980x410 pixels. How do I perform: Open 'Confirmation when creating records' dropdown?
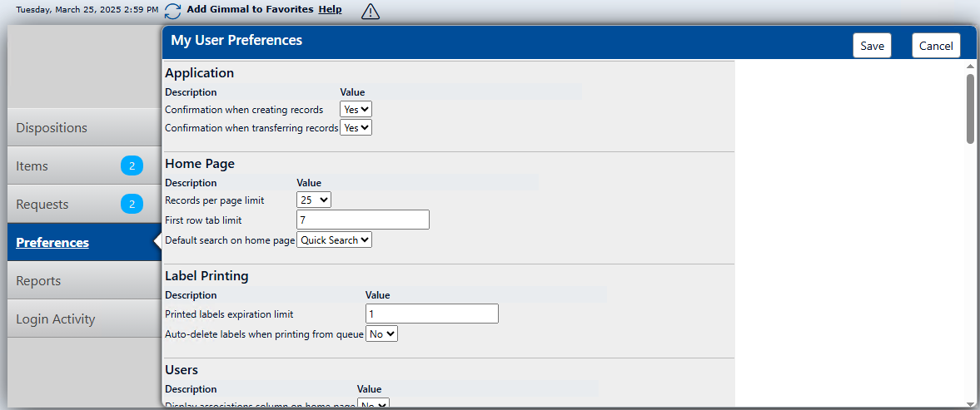356,109
